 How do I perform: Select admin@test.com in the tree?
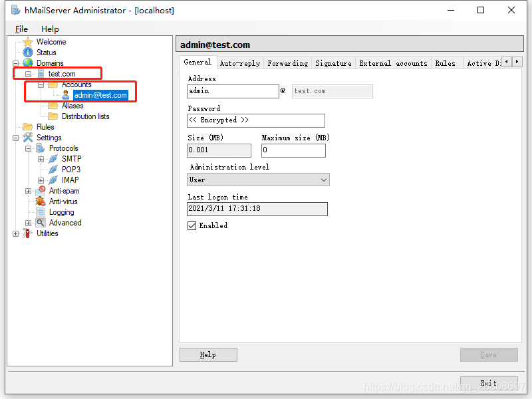[100, 95]
